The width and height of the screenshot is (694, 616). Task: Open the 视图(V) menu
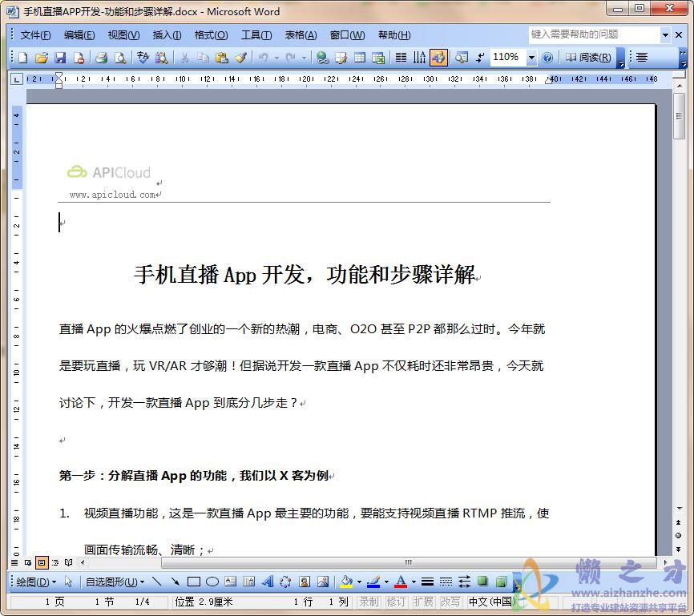pos(123,35)
